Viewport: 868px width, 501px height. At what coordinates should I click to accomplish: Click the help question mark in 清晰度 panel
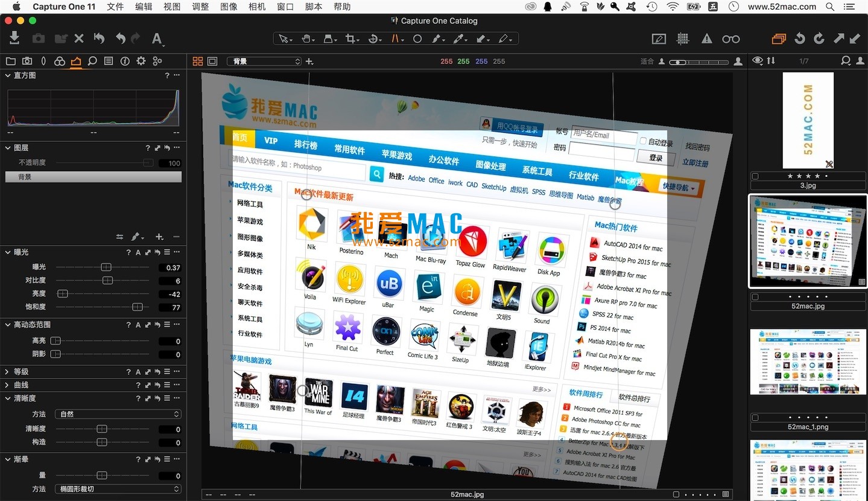tap(138, 398)
